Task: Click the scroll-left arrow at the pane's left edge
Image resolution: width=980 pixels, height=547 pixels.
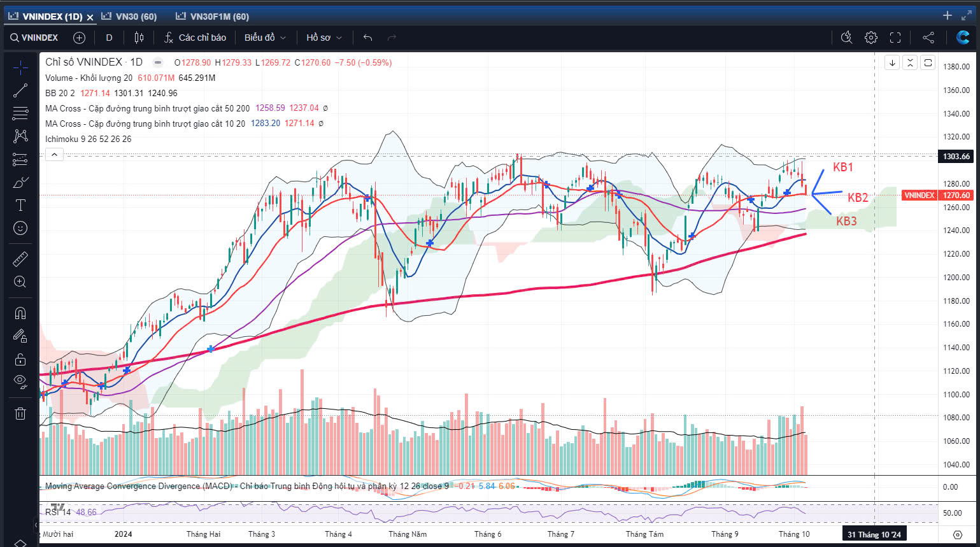Action: coord(36,525)
